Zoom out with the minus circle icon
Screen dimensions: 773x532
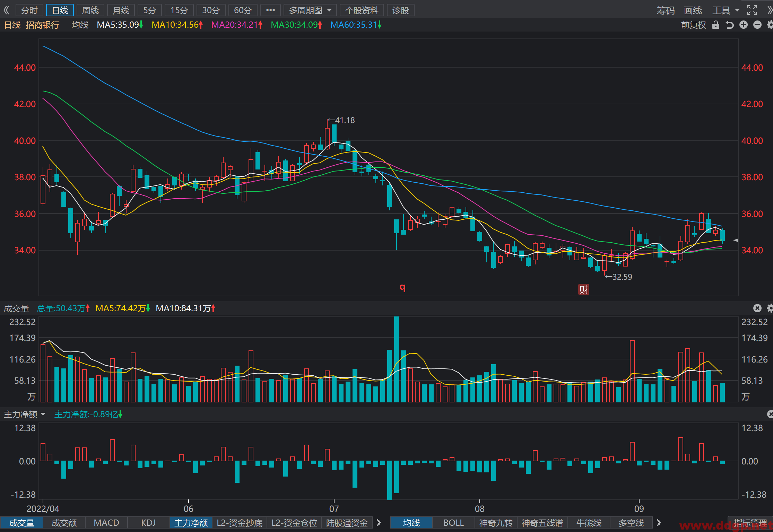757,25
